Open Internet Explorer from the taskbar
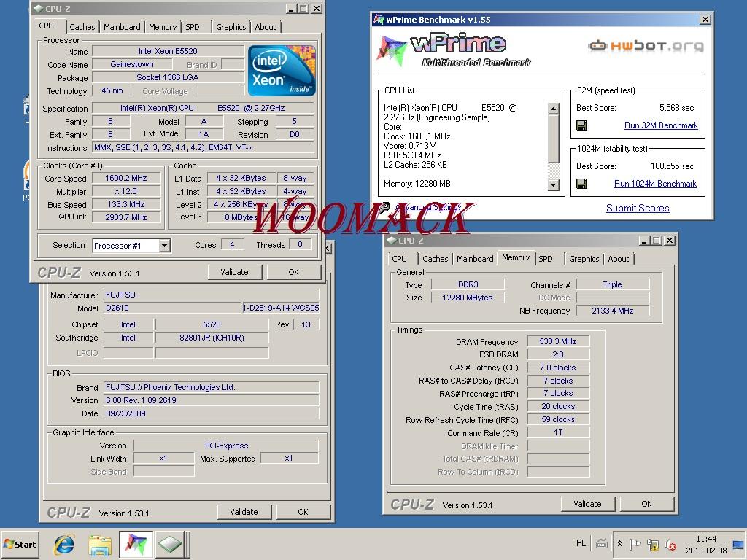 coord(64,544)
